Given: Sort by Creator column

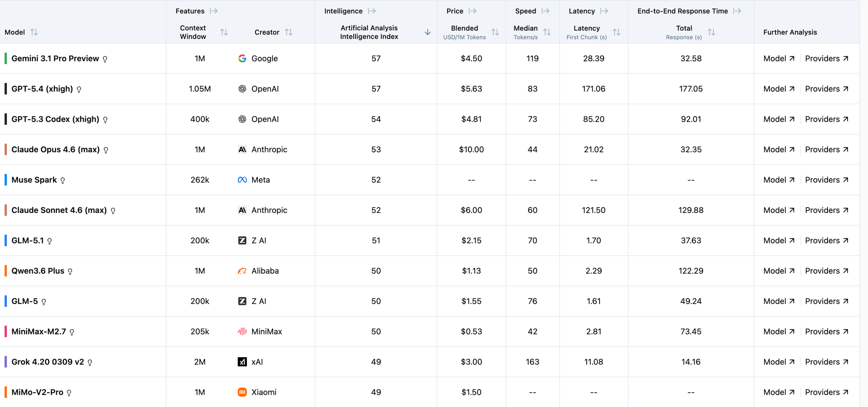Looking at the screenshot, I should 289,32.
